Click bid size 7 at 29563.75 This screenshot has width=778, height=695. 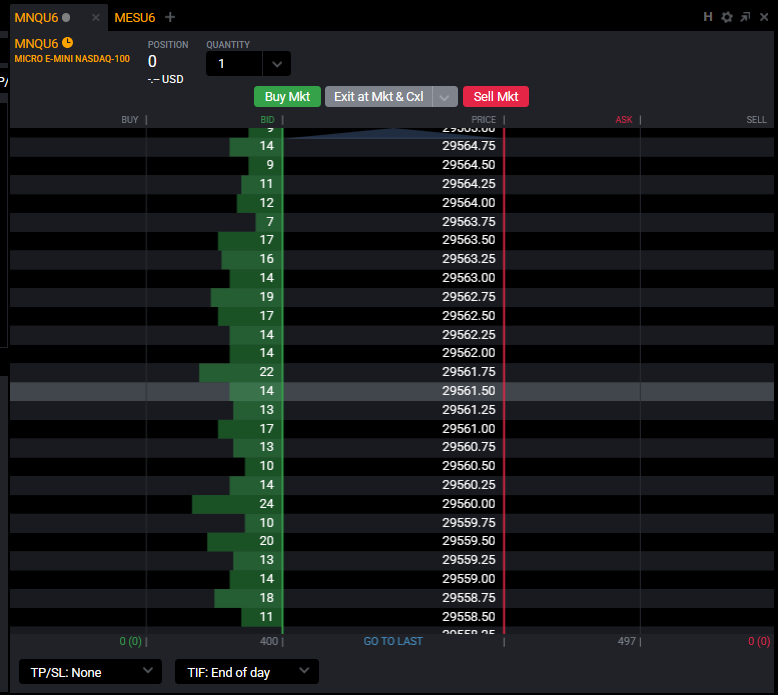click(x=270, y=222)
